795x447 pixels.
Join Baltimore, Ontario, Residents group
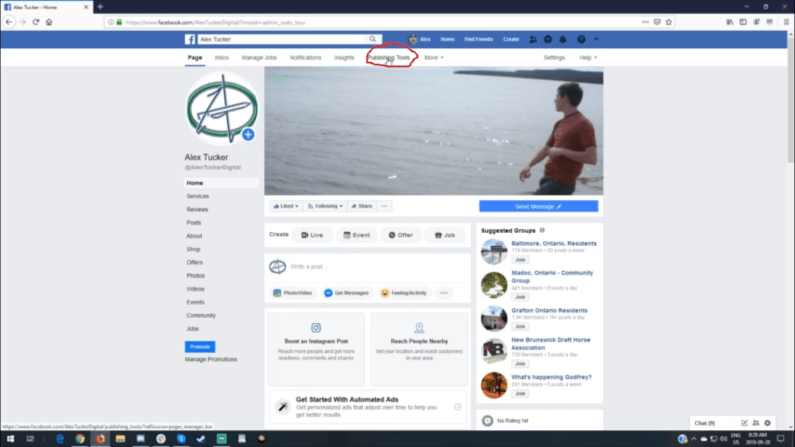[520, 259]
